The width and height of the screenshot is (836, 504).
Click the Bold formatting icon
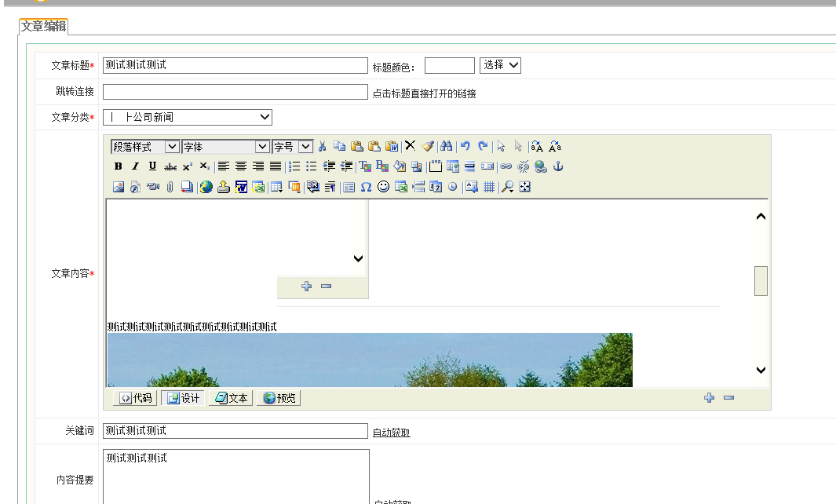(119, 166)
